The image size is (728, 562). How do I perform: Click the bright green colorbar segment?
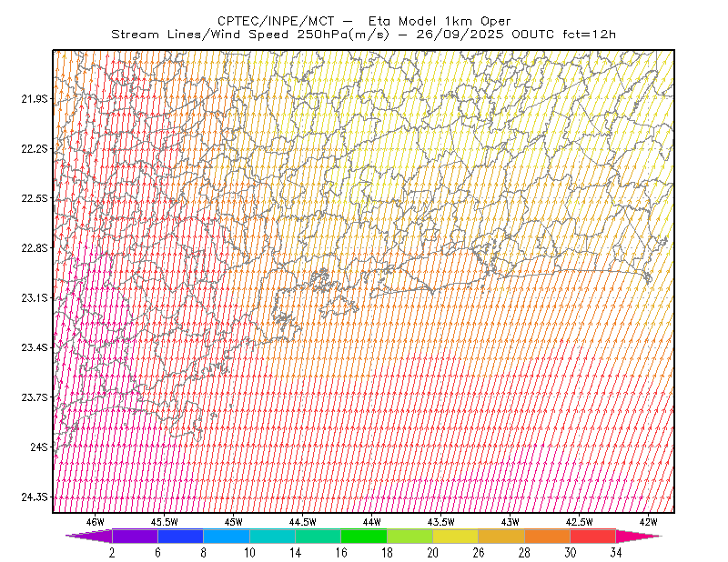(x=364, y=536)
